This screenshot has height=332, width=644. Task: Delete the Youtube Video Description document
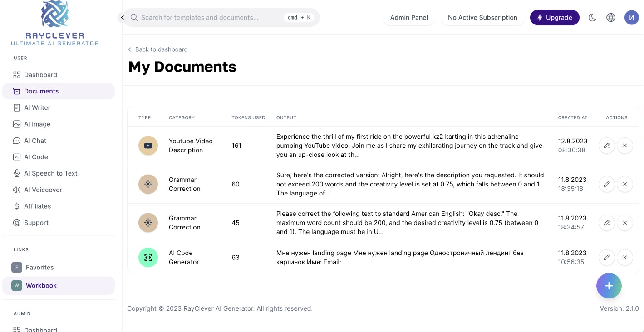click(x=625, y=146)
